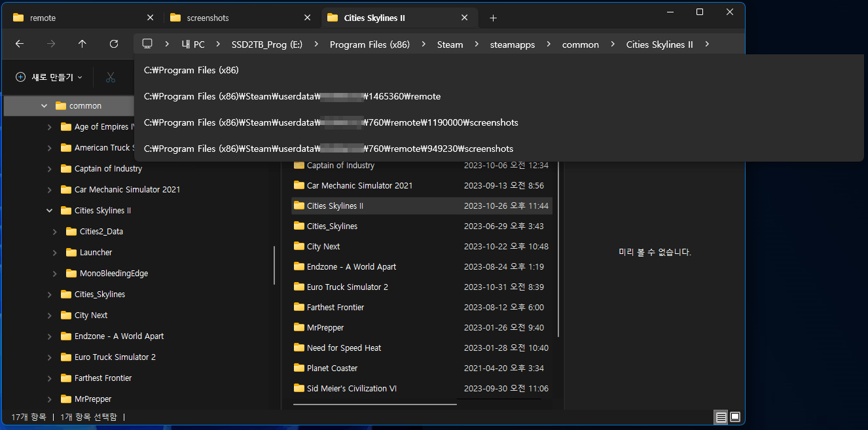This screenshot has height=430, width=868.
Task: Click steamapps breadcrumb segment
Action: pos(513,45)
